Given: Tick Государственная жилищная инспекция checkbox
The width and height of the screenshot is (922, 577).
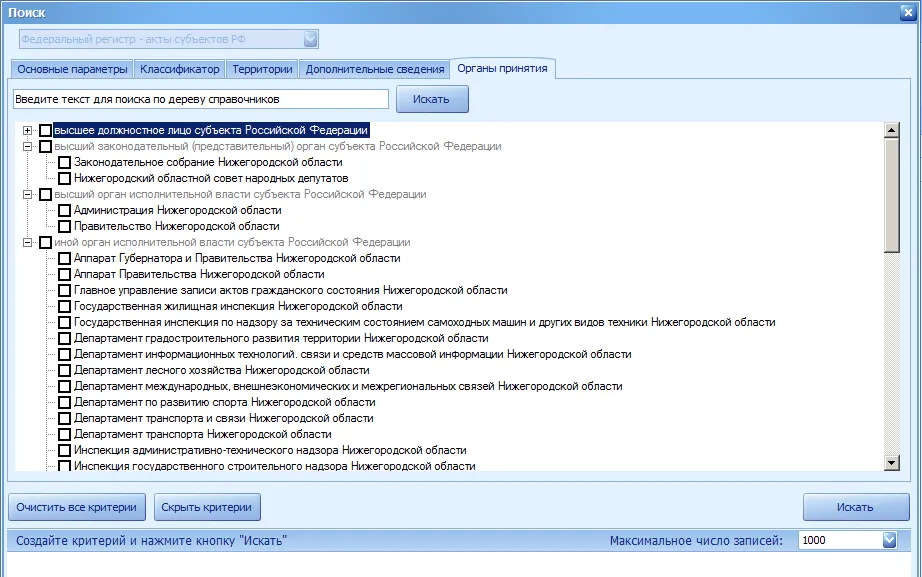Looking at the screenshot, I should (65, 306).
